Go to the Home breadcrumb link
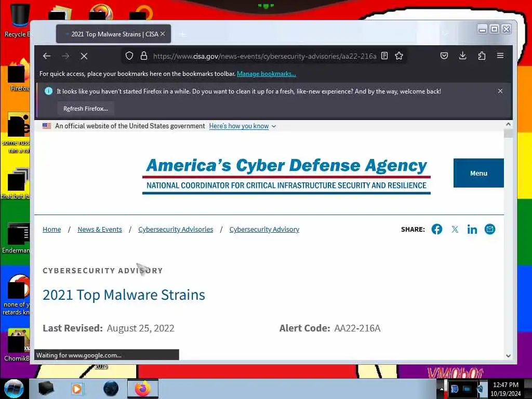Screen dimensions: 532x399 [x=52, y=229]
